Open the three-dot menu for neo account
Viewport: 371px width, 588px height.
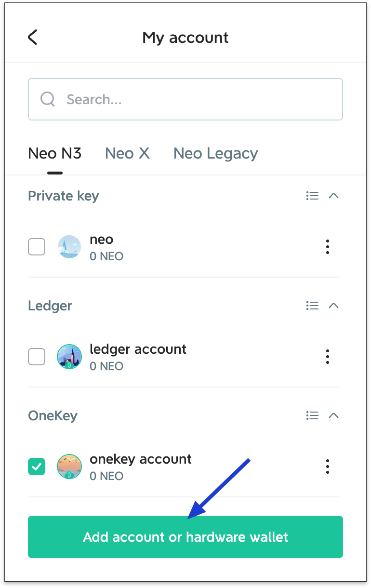[x=328, y=247]
